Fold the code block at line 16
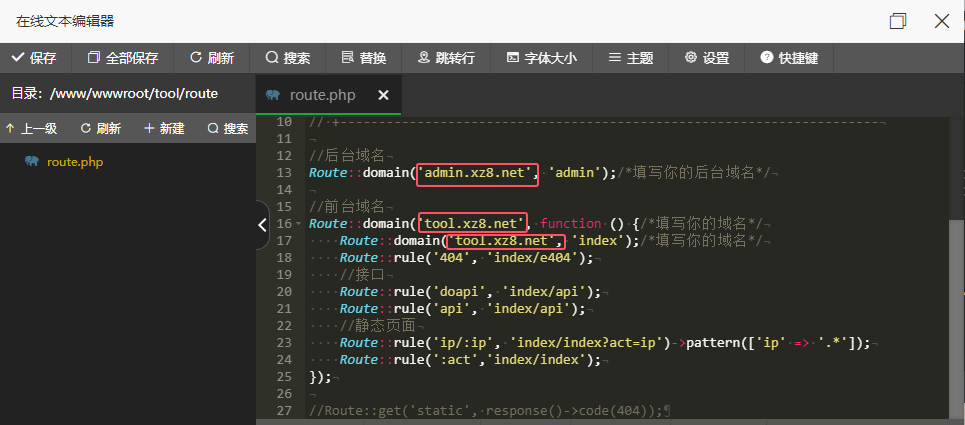965x425 pixels. point(298,223)
